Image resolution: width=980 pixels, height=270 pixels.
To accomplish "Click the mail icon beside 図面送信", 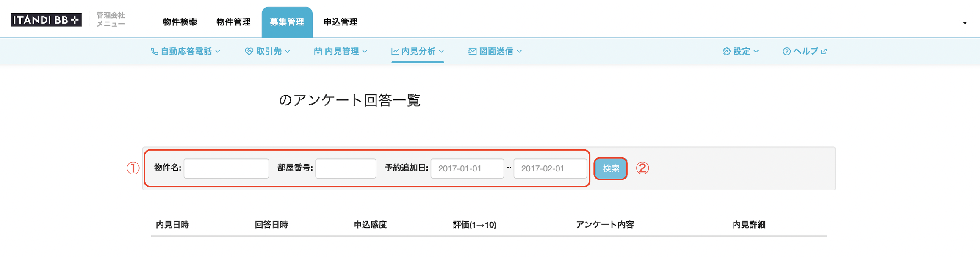I will click(x=472, y=51).
